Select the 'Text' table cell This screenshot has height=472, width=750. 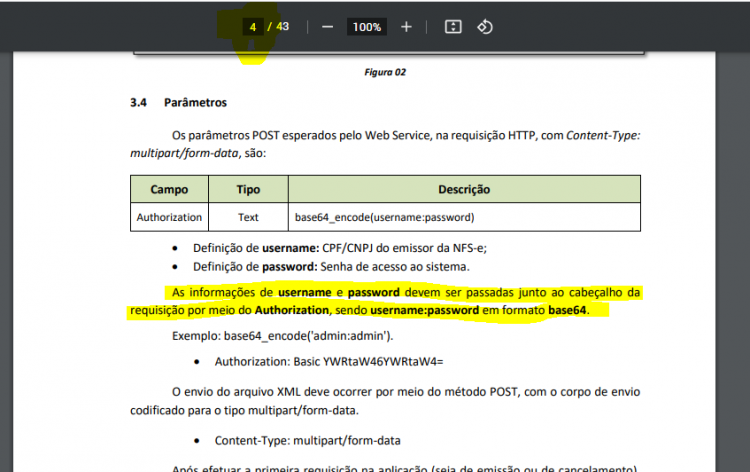[248, 217]
